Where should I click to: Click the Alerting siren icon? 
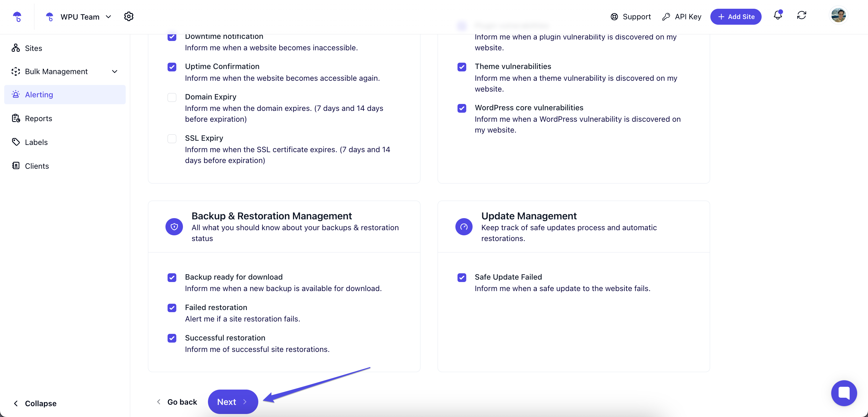16,94
